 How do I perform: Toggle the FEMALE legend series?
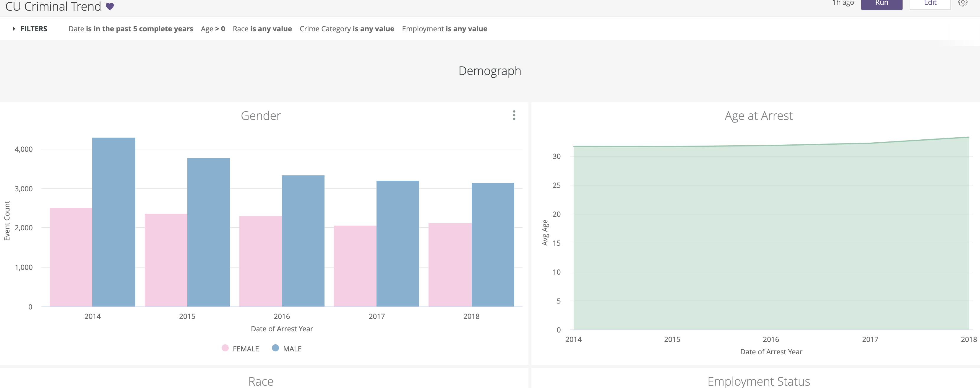point(245,348)
